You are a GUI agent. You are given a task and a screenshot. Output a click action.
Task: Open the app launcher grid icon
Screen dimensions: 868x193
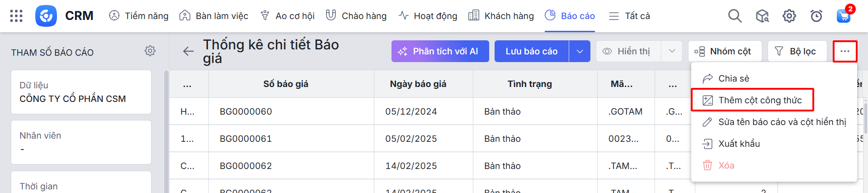pos(16,16)
